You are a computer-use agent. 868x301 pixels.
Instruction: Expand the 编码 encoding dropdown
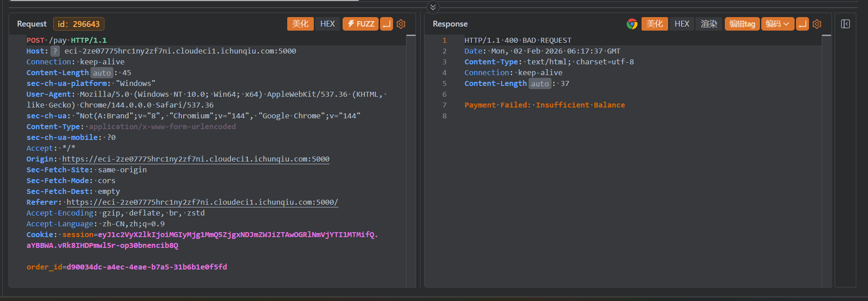coord(778,24)
